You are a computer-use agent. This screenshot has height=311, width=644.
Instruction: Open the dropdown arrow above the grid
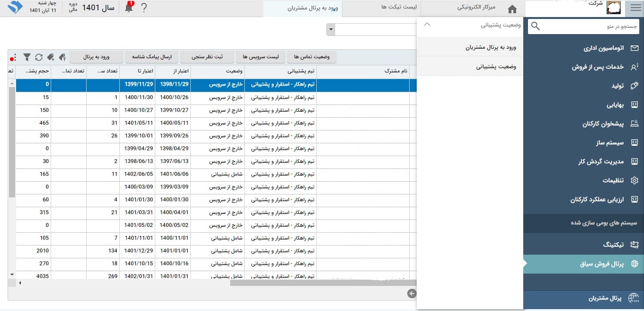click(x=331, y=30)
